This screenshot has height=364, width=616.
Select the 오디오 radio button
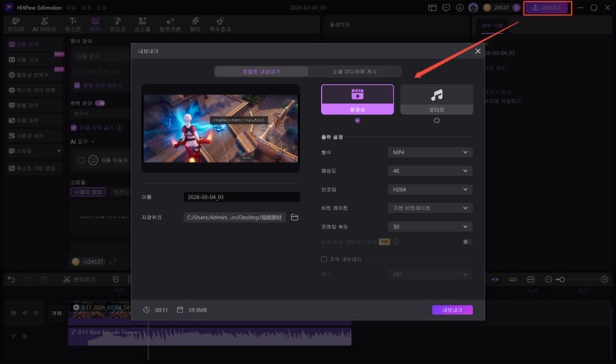(437, 121)
